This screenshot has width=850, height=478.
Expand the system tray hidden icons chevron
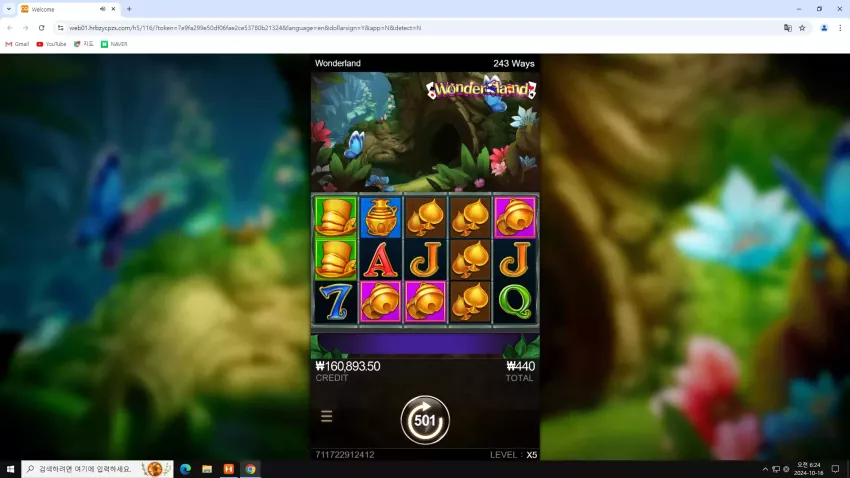point(765,469)
